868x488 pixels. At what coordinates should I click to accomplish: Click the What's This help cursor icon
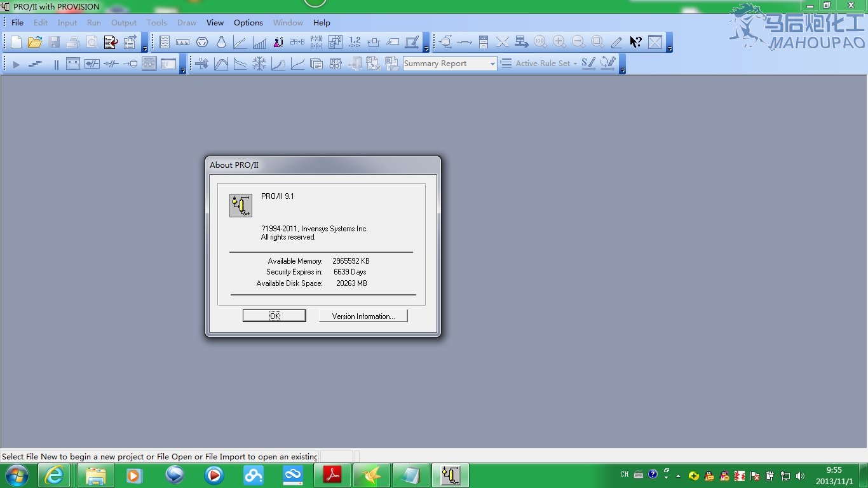pos(635,43)
